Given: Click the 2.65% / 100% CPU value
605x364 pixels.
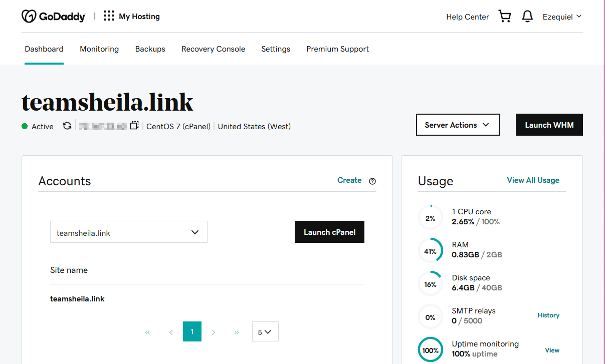Looking at the screenshot, I should [x=476, y=222].
